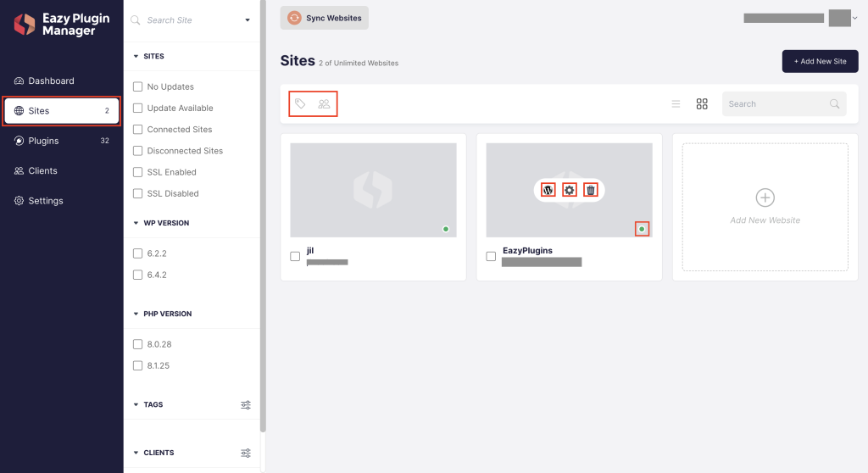Image resolution: width=868 pixels, height=473 pixels.
Task: Select the EazyPlugins site checkbox
Action: tap(491, 257)
